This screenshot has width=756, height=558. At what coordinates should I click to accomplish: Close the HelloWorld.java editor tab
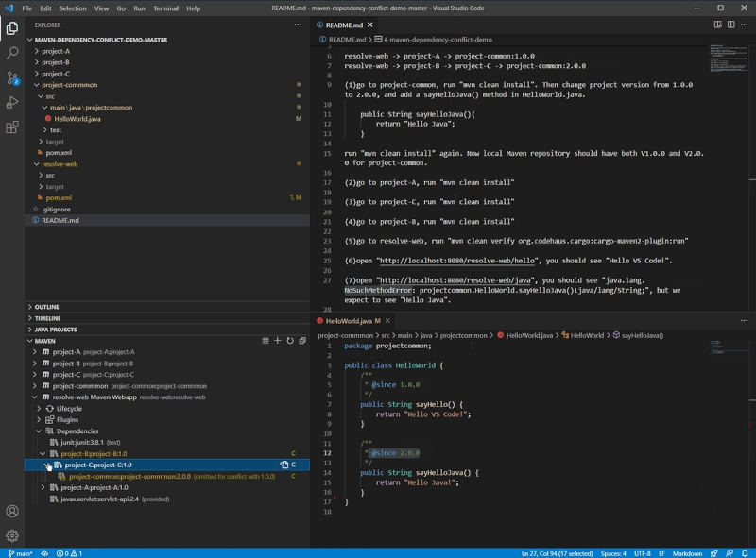(387, 320)
